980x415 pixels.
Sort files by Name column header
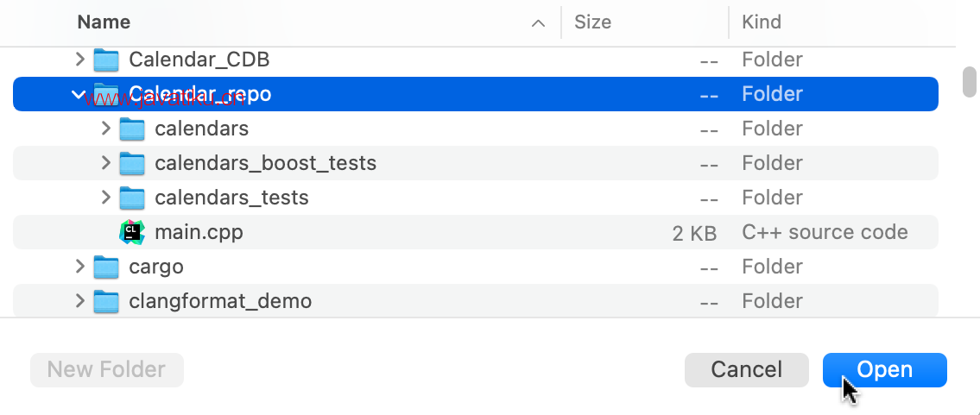pos(104,22)
